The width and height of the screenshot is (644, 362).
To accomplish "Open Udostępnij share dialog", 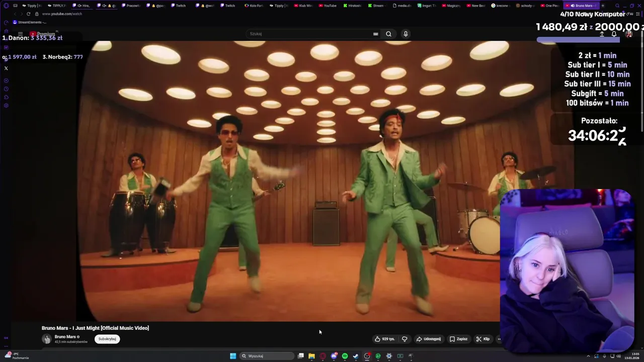I will [x=428, y=339].
